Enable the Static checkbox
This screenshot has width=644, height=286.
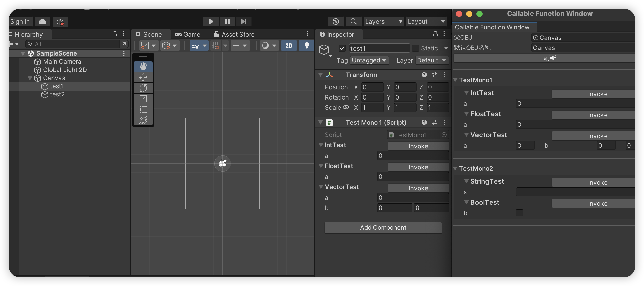tap(416, 48)
